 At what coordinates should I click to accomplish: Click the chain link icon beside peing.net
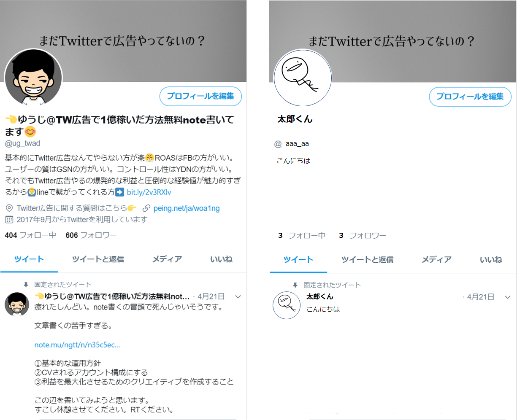pos(146,208)
